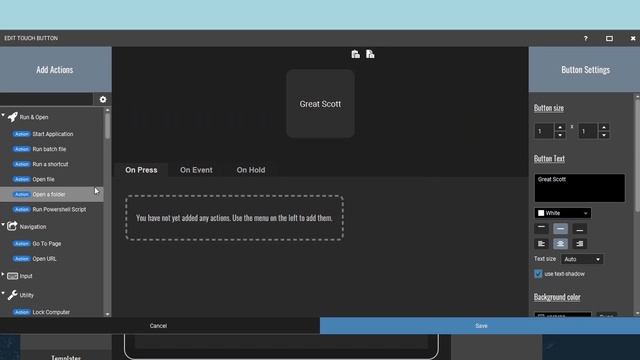Decrease button width with down arrow
Viewport: 640px width, 360px height.
coord(560,135)
